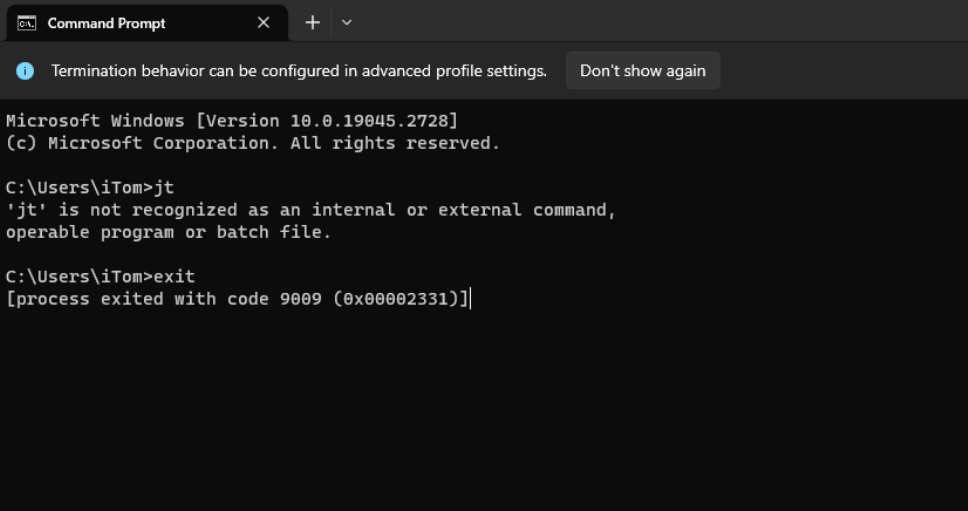Click the exit code 9009 number

point(301,299)
